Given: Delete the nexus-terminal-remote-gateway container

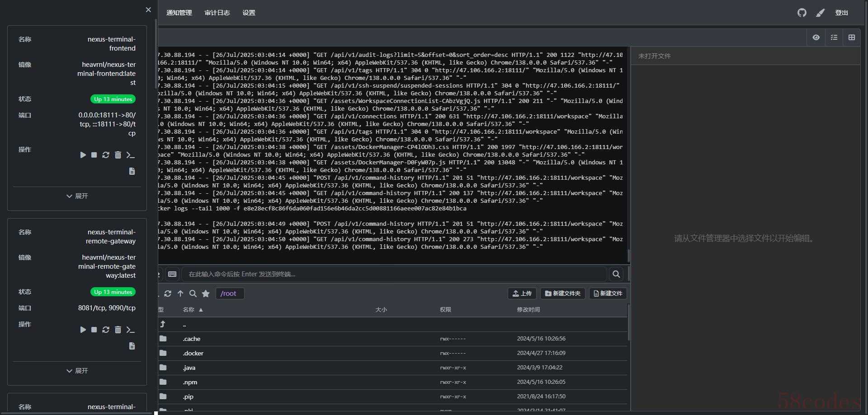Looking at the screenshot, I should [118, 330].
